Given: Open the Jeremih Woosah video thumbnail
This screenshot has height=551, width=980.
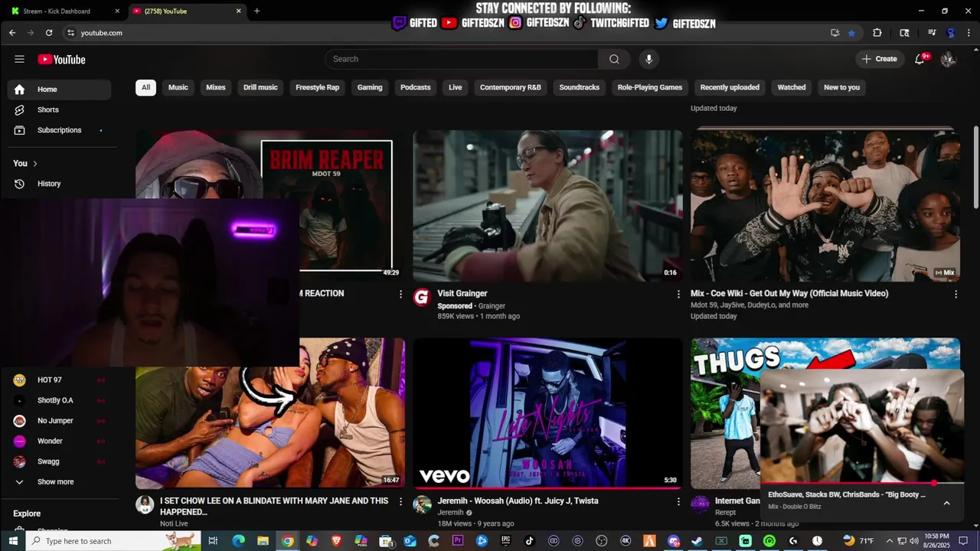Looking at the screenshot, I should 547,413.
